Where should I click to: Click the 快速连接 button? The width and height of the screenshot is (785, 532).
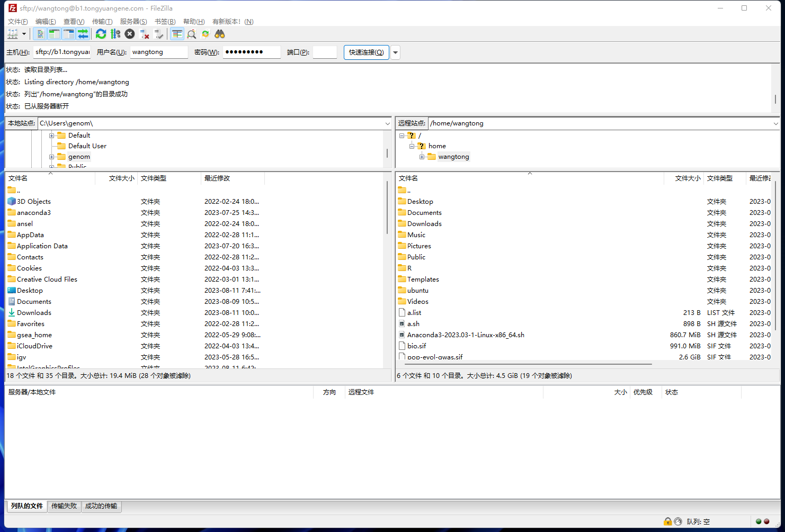point(366,52)
